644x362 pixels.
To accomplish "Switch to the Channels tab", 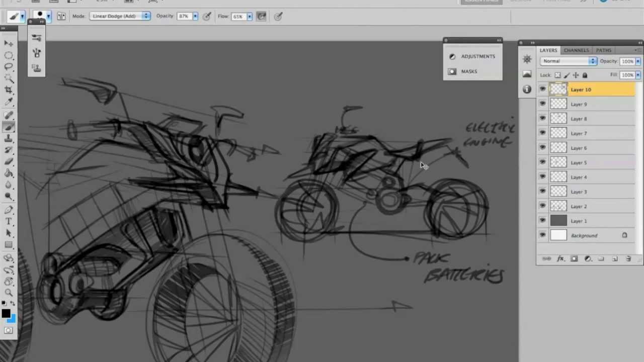I will 576,50.
